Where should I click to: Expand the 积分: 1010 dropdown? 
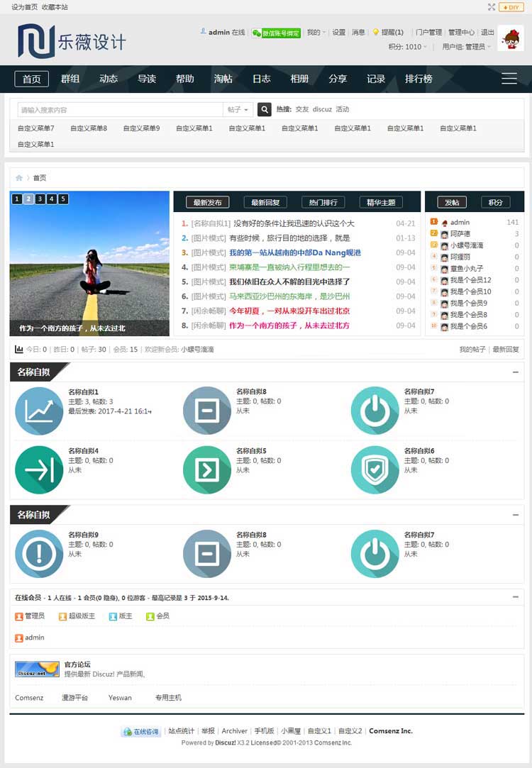[x=408, y=47]
